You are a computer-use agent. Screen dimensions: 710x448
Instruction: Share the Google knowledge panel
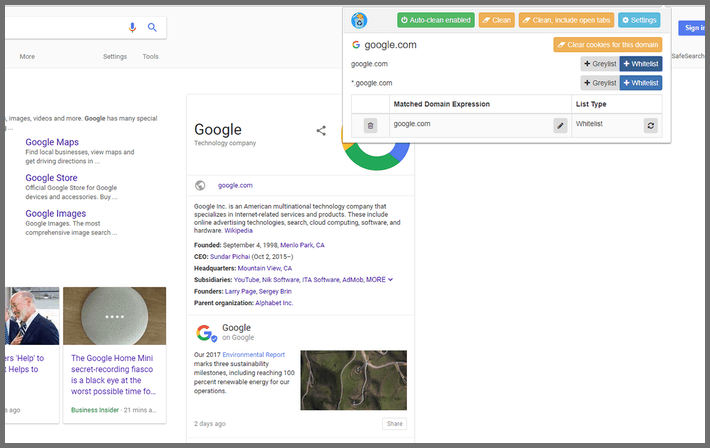(x=321, y=131)
